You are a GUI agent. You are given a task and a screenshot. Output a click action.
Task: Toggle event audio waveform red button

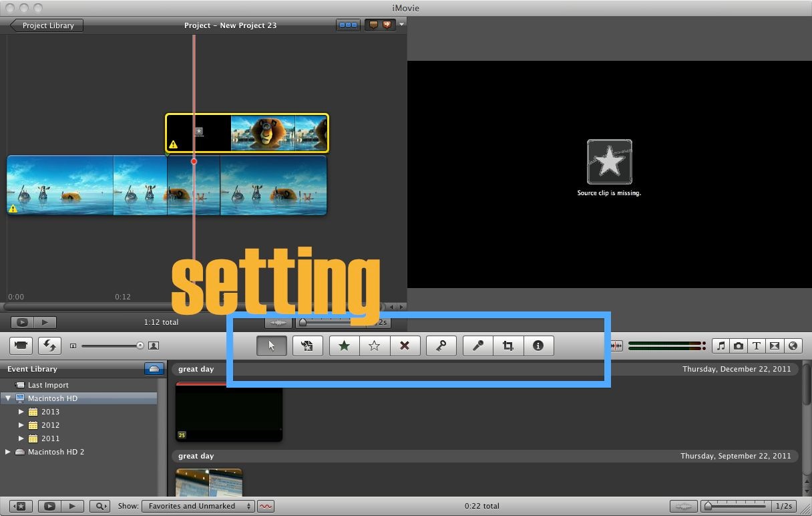tap(266, 506)
